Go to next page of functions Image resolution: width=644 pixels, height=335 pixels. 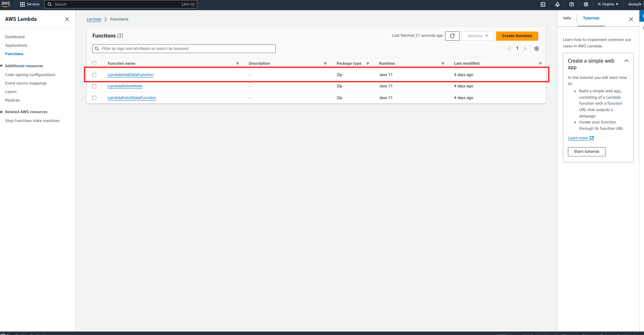[525, 48]
